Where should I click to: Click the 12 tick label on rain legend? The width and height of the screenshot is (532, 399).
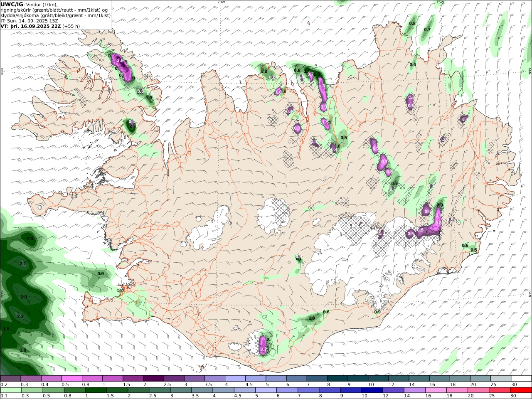[386, 396]
